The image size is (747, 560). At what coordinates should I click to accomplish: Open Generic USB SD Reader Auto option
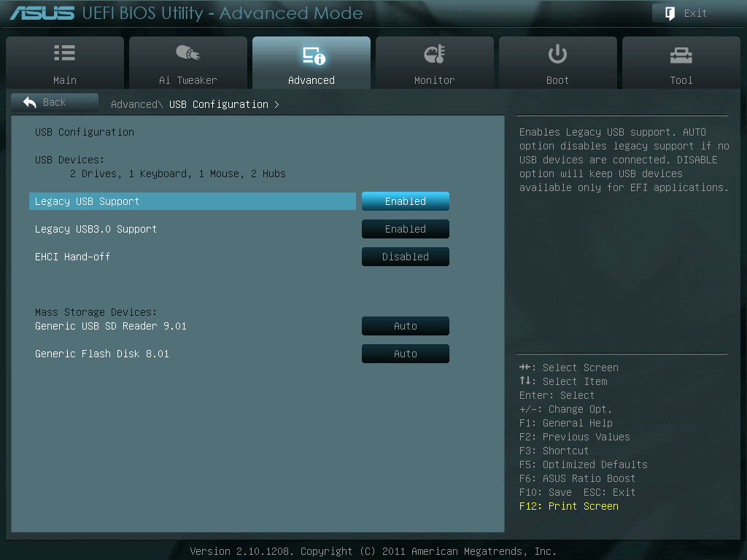click(x=406, y=326)
